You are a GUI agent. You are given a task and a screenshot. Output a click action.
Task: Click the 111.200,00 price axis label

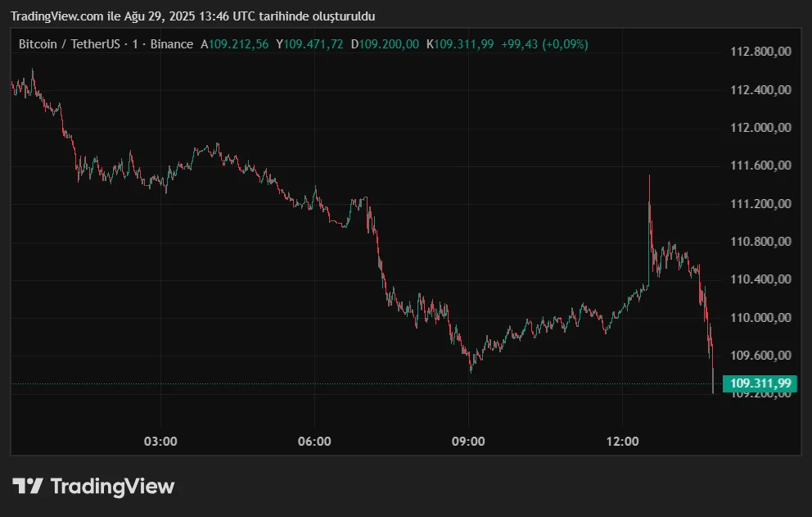click(x=760, y=204)
